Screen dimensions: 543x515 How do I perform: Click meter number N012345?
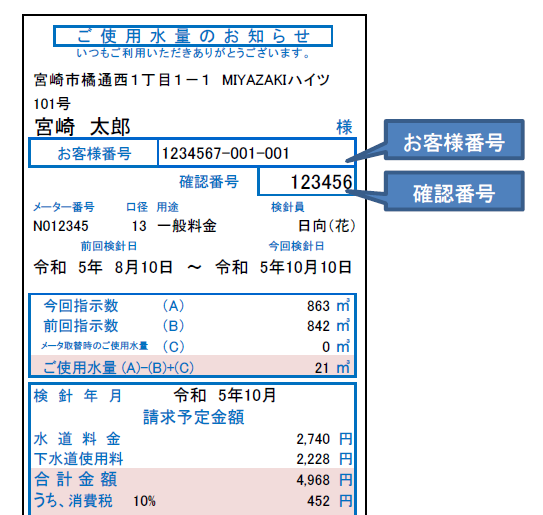61,226
